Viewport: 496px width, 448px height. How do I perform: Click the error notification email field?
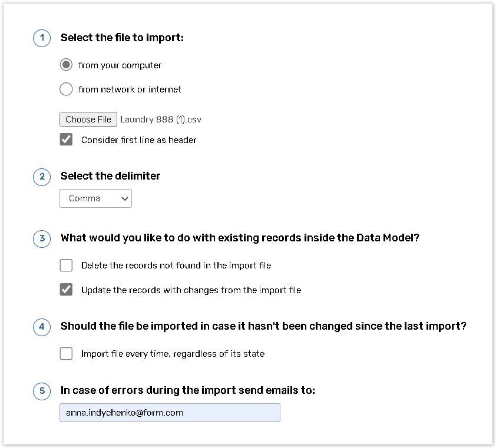click(x=170, y=413)
